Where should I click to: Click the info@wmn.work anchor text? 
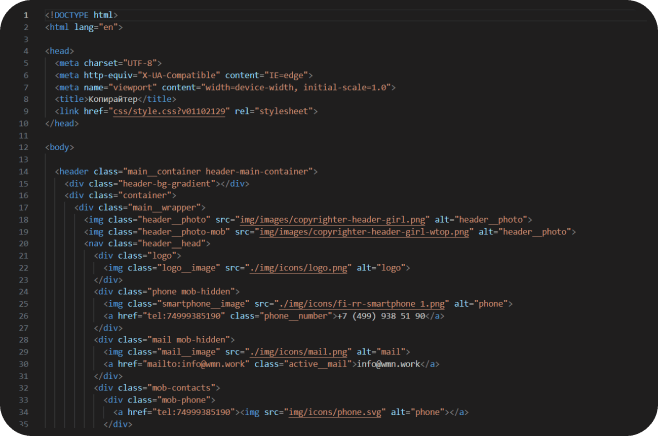386,363
